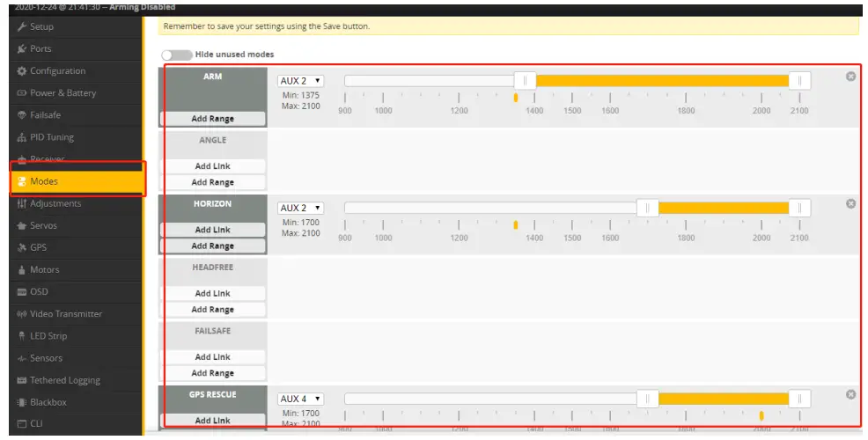This screenshot has height=440, width=868.
Task: Click Add Range under ARM
Action: click(x=212, y=119)
